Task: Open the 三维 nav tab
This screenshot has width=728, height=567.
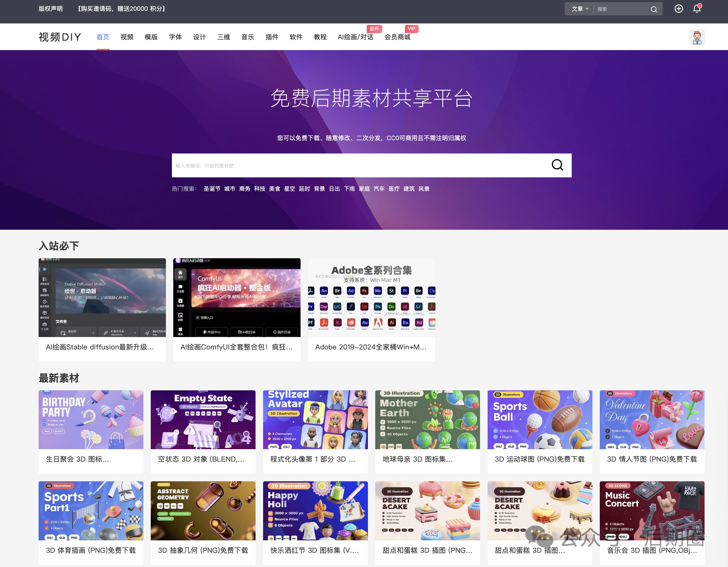Action: click(x=224, y=37)
